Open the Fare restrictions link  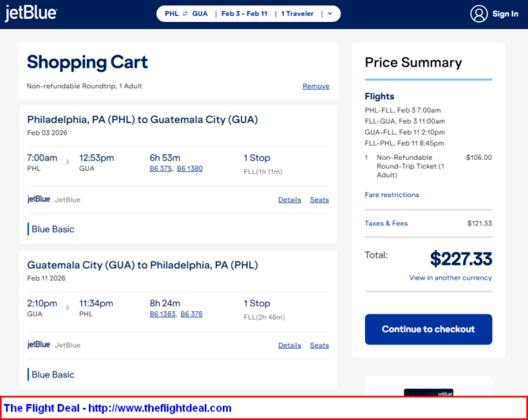(x=392, y=195)
